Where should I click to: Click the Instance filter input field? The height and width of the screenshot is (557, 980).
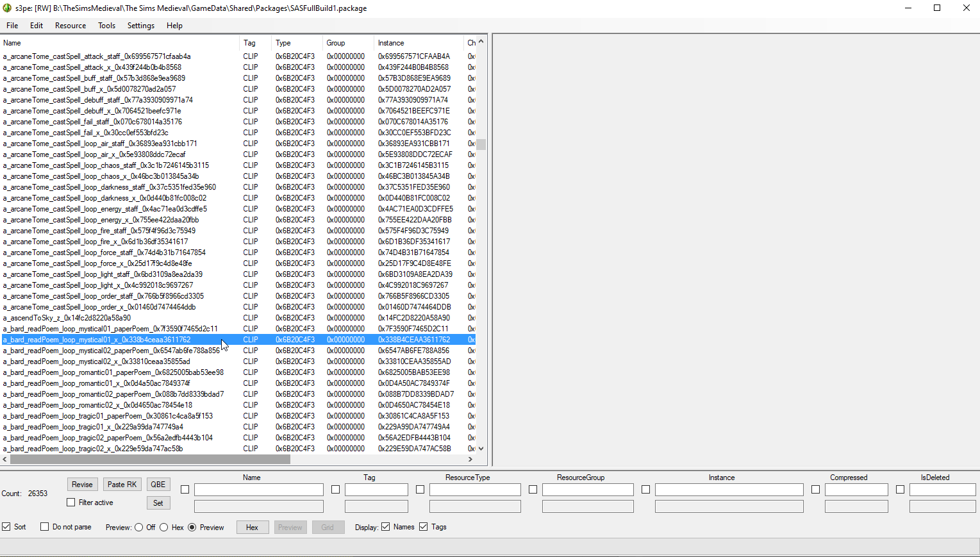coord(729,490)
